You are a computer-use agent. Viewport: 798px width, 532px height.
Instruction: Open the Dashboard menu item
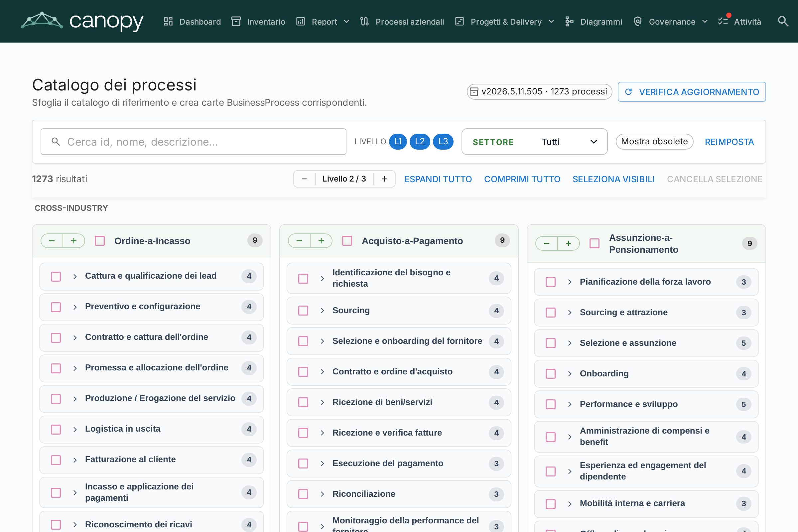(192, 21)
